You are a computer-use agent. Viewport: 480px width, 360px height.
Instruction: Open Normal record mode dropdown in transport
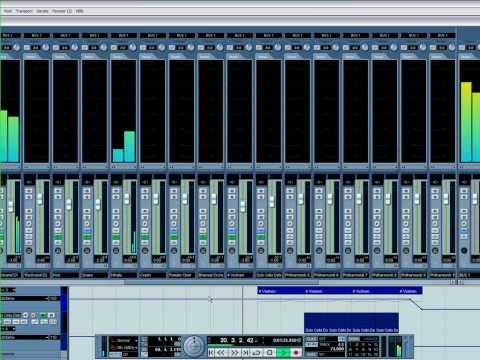[x=124, y=340]
